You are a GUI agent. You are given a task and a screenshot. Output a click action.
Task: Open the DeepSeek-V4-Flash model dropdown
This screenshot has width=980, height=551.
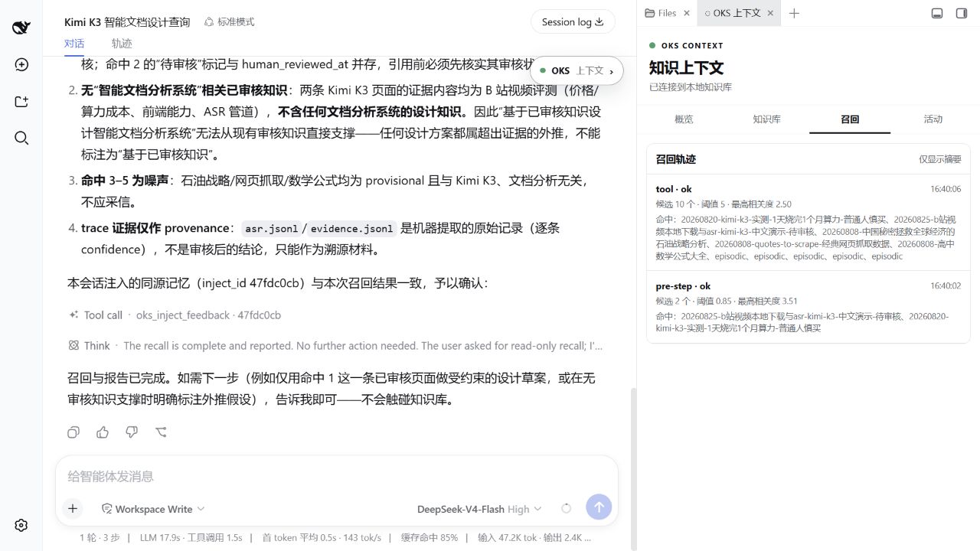[x=479, y=509]
